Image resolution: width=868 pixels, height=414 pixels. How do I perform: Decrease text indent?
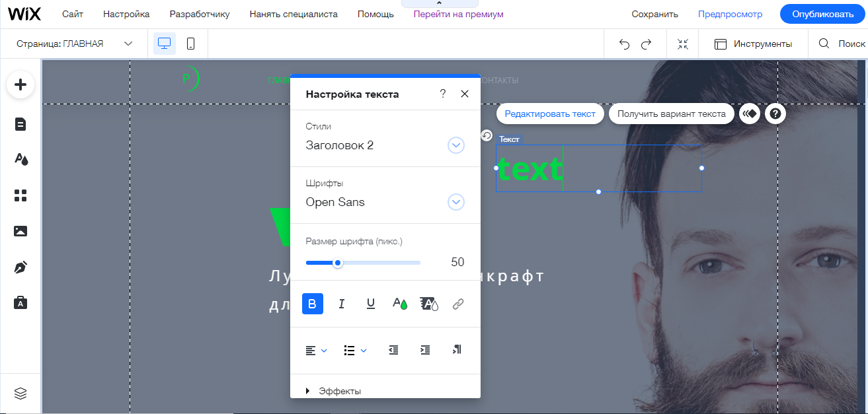[x=393, y=351]
